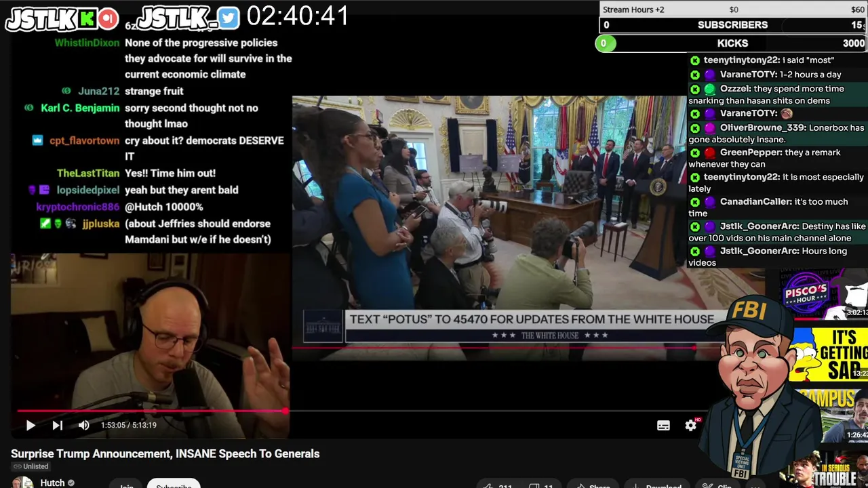The height and width of the screenshot is (488, 868).
Task: Open the player settings gear
Action: [691, 426]
